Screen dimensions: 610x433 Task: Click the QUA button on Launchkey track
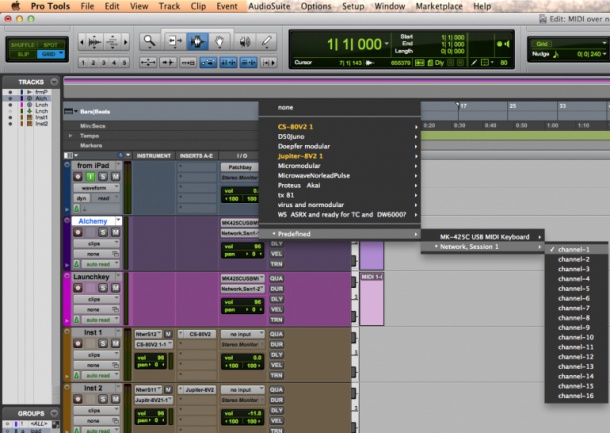pos(277,279)
